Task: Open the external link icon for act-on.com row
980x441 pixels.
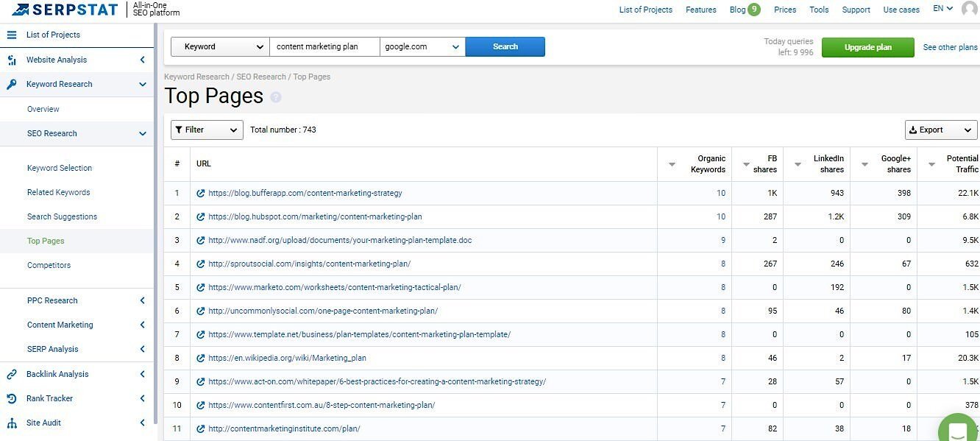Action: point(201,381)
